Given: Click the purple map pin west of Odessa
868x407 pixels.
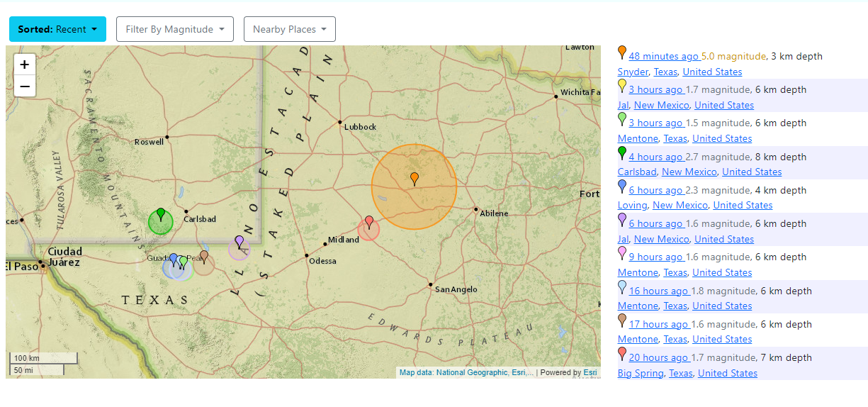Looking at the screenshot, I should [239, 242].
